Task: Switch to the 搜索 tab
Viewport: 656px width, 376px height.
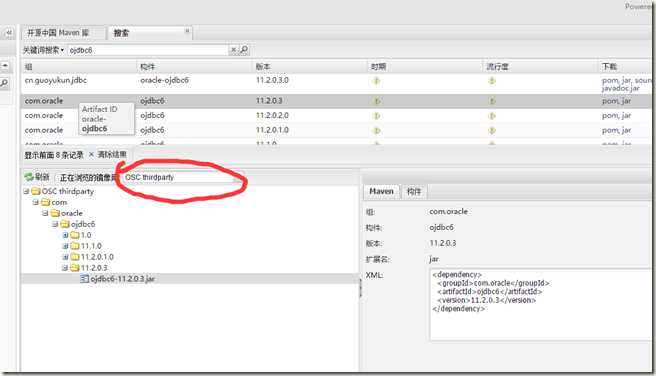Action: click(x=150, y=33)
